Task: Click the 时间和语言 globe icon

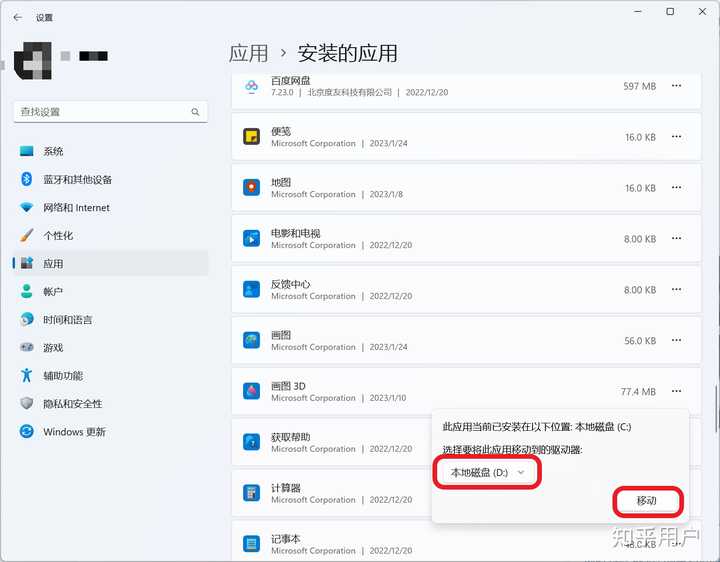Action: pos(27,319)
